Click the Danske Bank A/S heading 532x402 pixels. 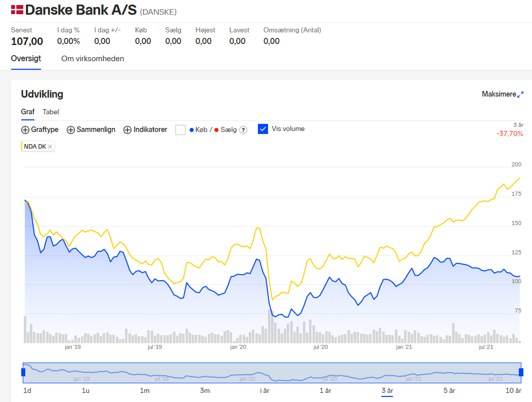click(81, 10)
